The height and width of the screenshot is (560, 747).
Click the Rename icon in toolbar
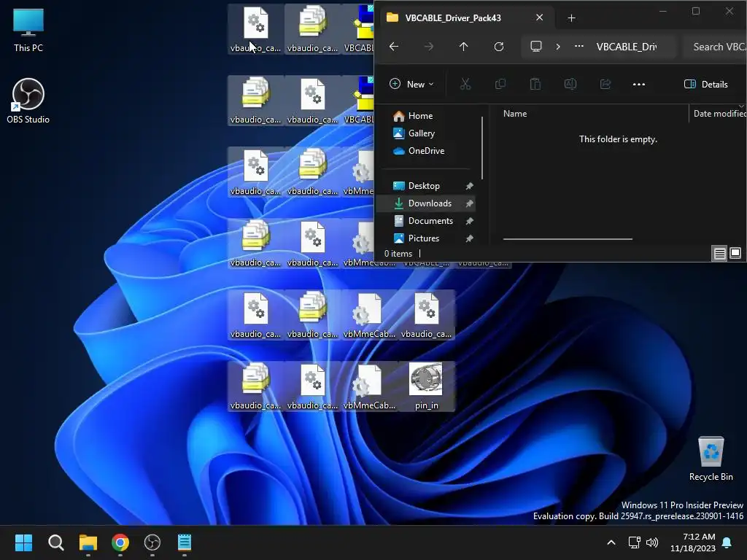pos(570,85)
